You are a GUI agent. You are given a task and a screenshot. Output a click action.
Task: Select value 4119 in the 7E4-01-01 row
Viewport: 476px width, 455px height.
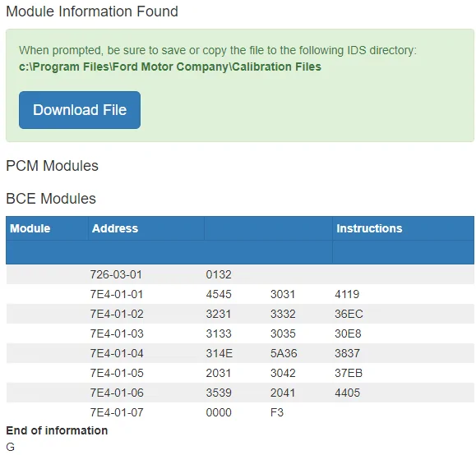click(347, 294)
